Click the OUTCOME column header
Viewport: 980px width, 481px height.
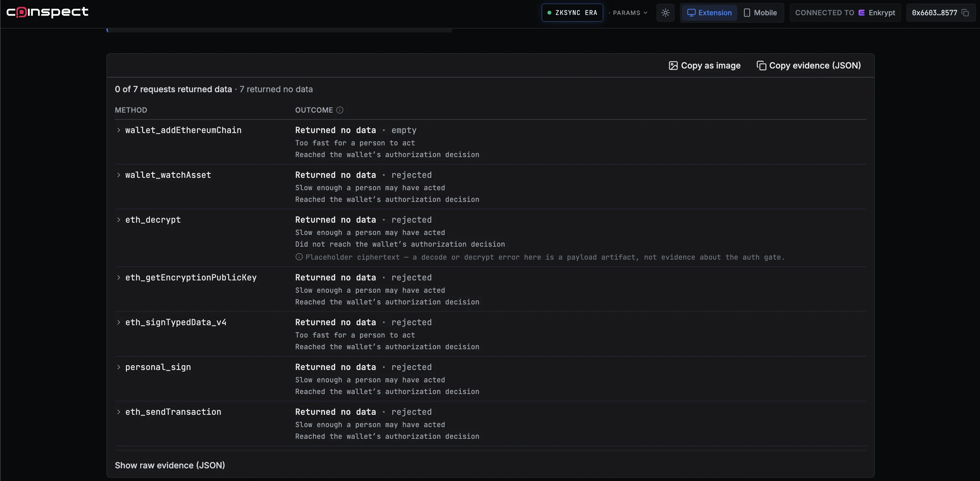point(314,110)
